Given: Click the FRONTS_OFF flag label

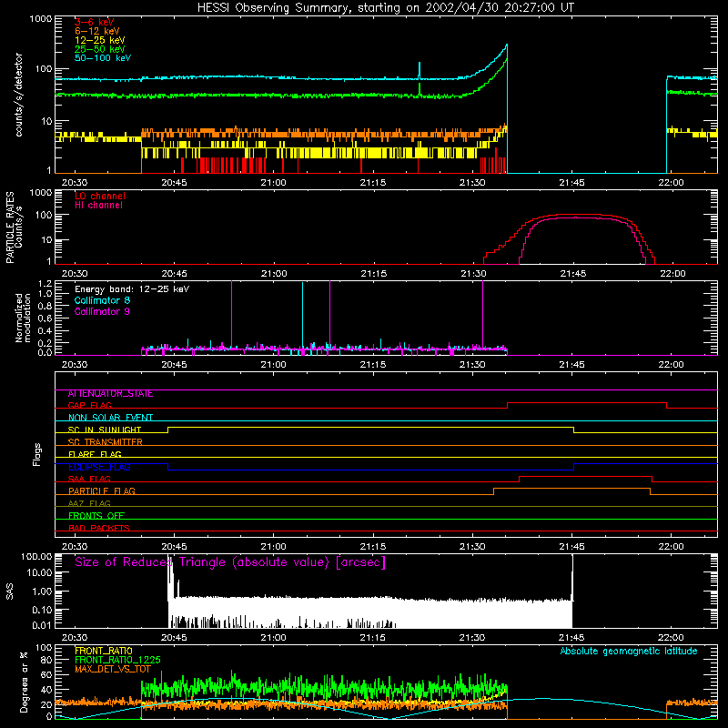Looking at the screenshot, I should (96, 516).
